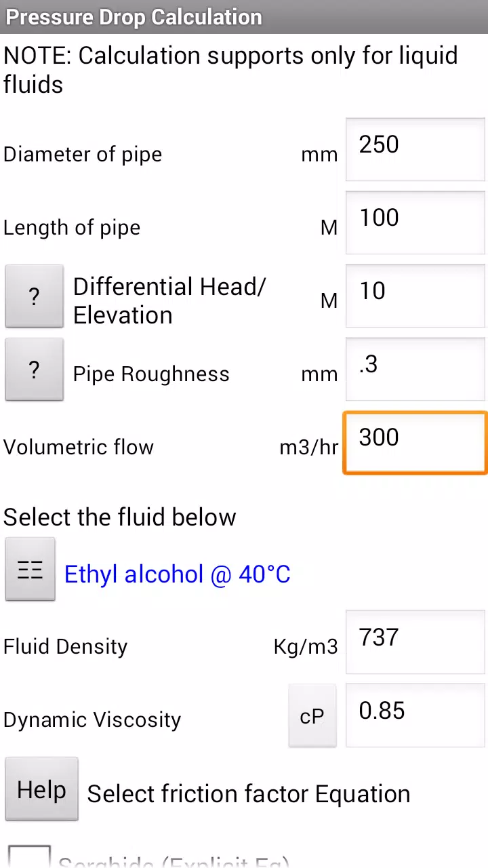
Task: Tap the Pressure Drop Calculation title bar
Action: 244,17
